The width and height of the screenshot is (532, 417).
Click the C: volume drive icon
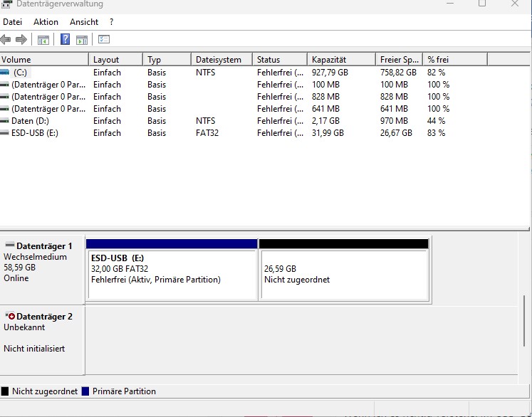click(x=5, y=72)
